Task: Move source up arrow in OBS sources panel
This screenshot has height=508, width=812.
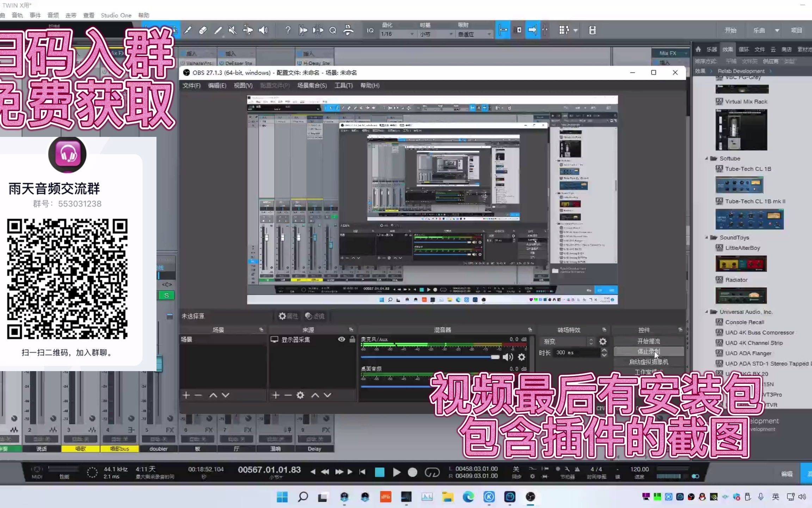Action: pyautogui.click(x=315, y=395)
